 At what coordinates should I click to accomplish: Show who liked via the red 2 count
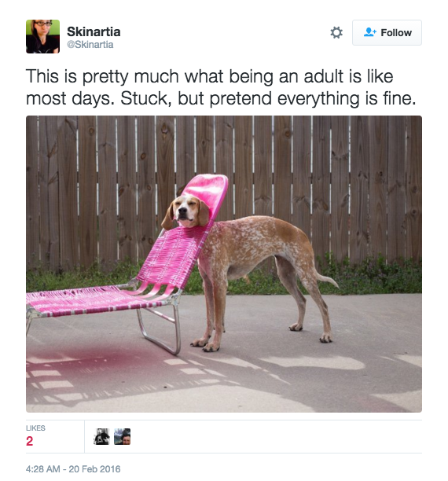(29, 441)
